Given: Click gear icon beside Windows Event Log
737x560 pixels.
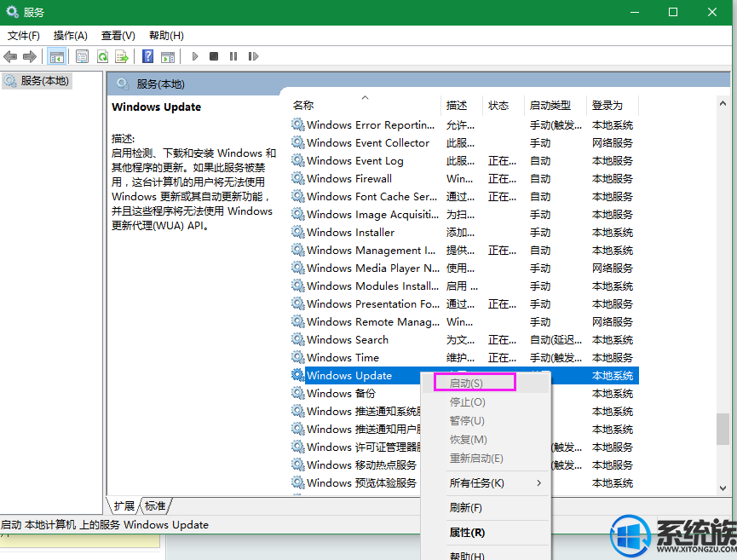Looking at the screenshot, I should click(x=297, y=160).
